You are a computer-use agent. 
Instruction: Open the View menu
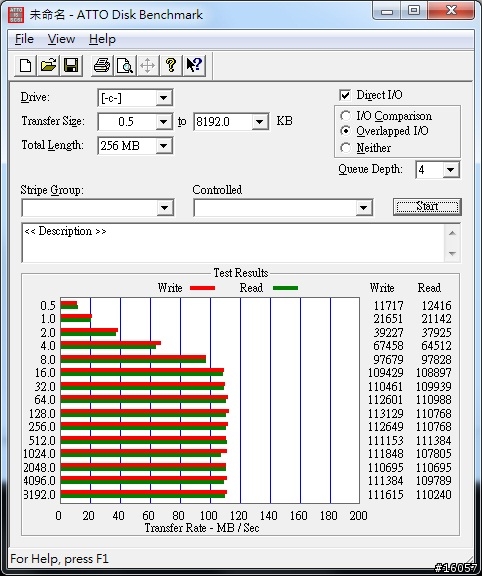coord(61,39)
